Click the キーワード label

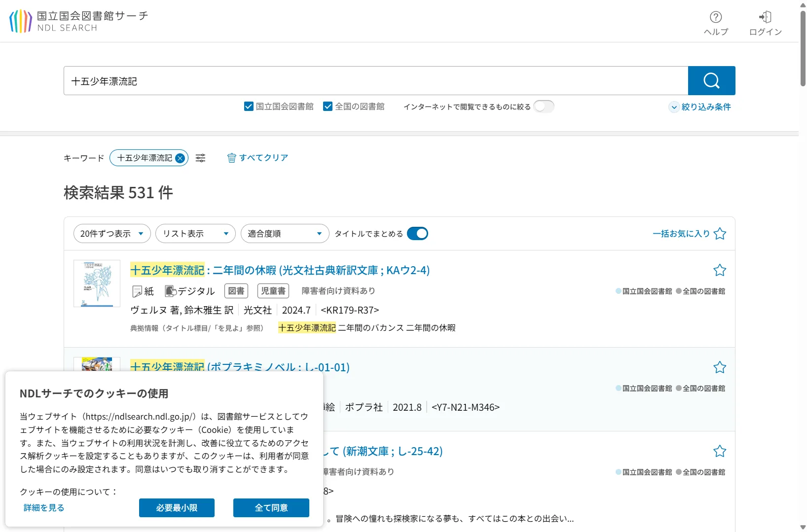(84, 158)
